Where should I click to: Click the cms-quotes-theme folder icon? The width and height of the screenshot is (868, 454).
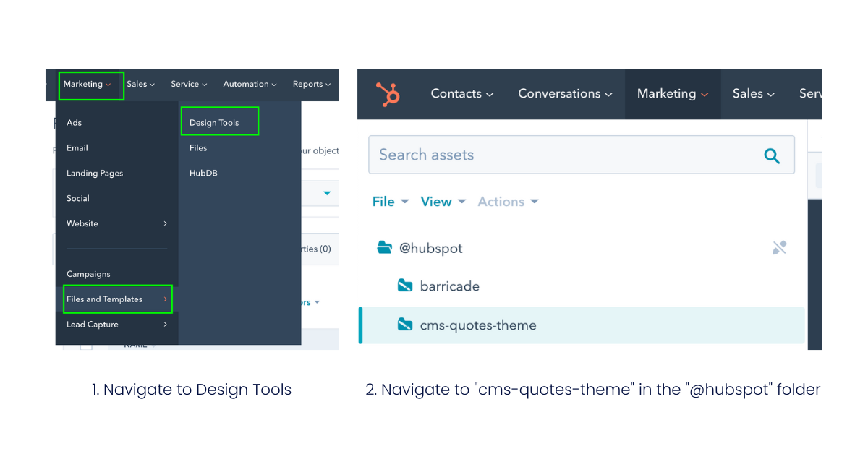coord(405,325)
